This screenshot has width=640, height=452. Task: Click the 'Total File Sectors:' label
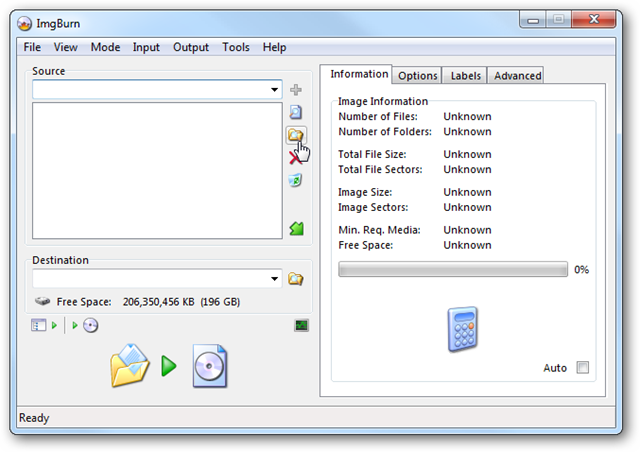point(380,169)
